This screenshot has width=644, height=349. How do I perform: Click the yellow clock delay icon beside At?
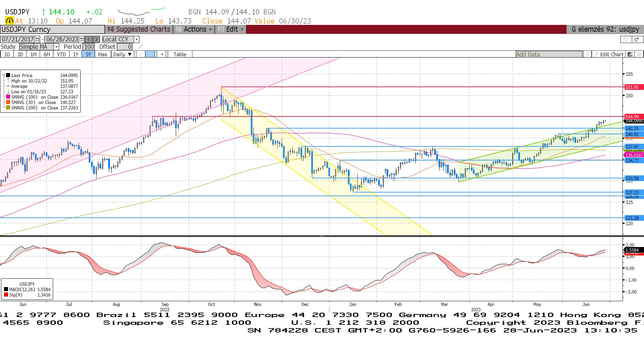pyautogui.click(x=9, y=21)
